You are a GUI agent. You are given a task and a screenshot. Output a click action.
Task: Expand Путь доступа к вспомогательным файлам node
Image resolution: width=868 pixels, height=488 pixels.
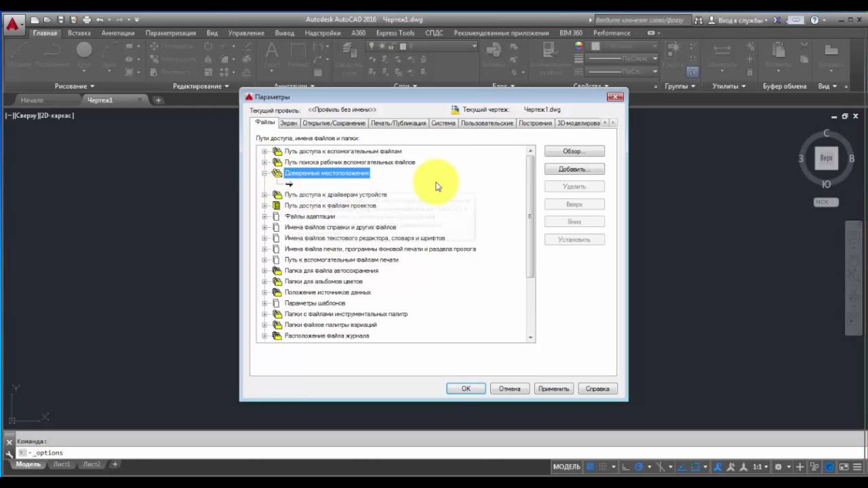[264, 151]
